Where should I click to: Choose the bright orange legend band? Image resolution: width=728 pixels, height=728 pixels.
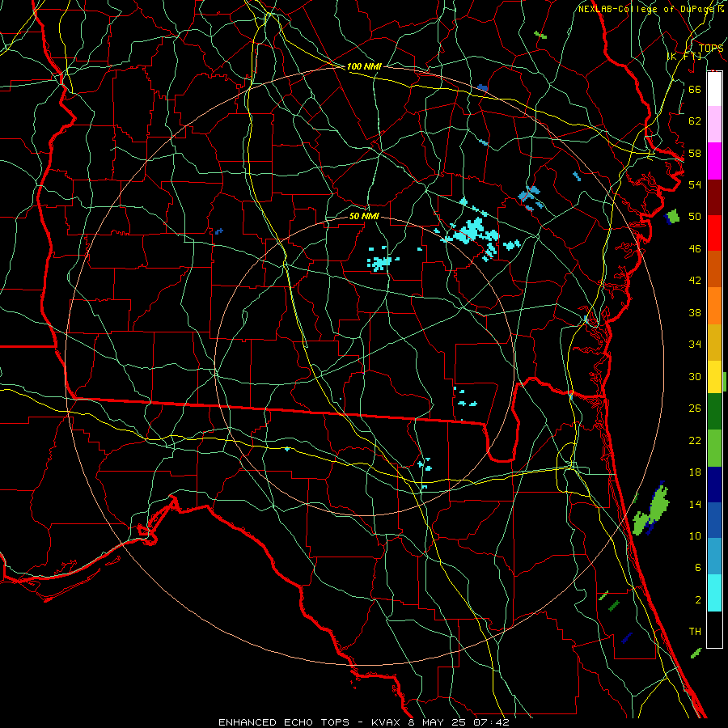tap(714, 306)
